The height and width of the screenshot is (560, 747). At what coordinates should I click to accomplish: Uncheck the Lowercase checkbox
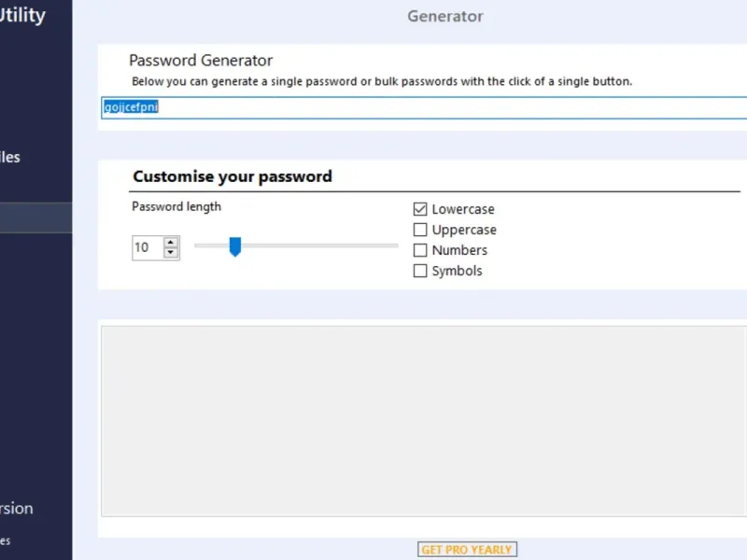point(420,210)
